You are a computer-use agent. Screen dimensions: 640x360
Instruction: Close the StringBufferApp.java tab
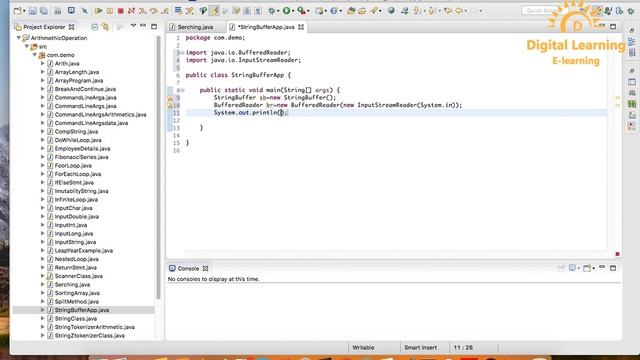coord(301,27)
